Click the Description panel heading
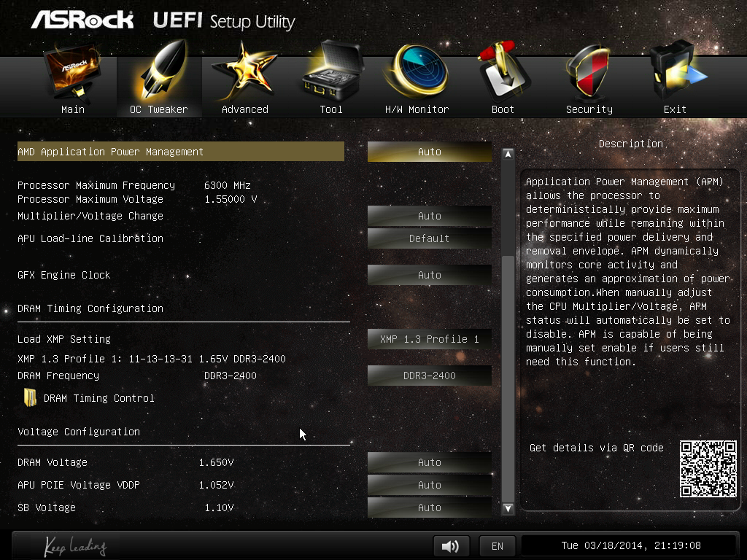 coord(631,144)
